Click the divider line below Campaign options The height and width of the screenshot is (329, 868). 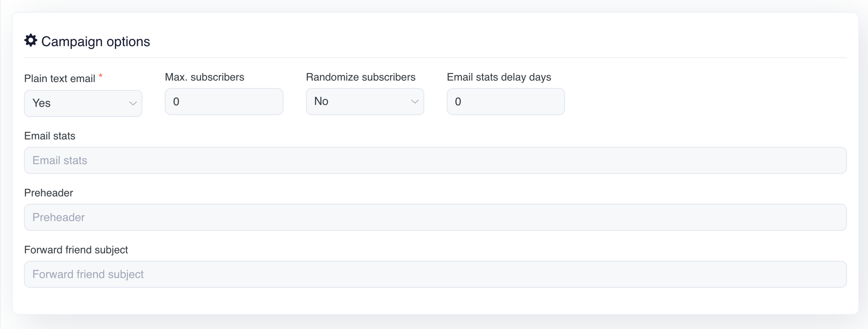[435, 58]
